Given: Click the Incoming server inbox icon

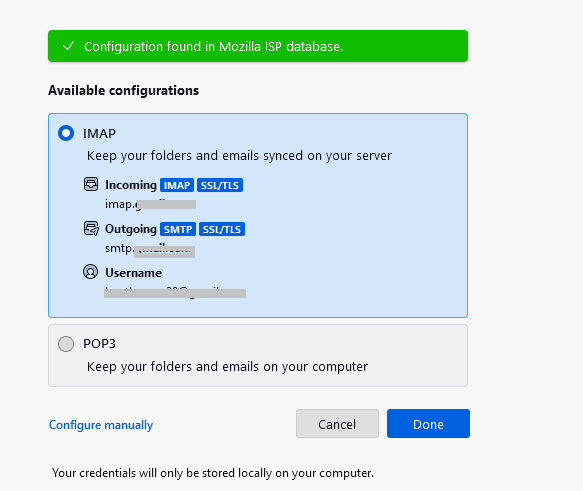Looking at the screenshot, I should tap(91, 184).
